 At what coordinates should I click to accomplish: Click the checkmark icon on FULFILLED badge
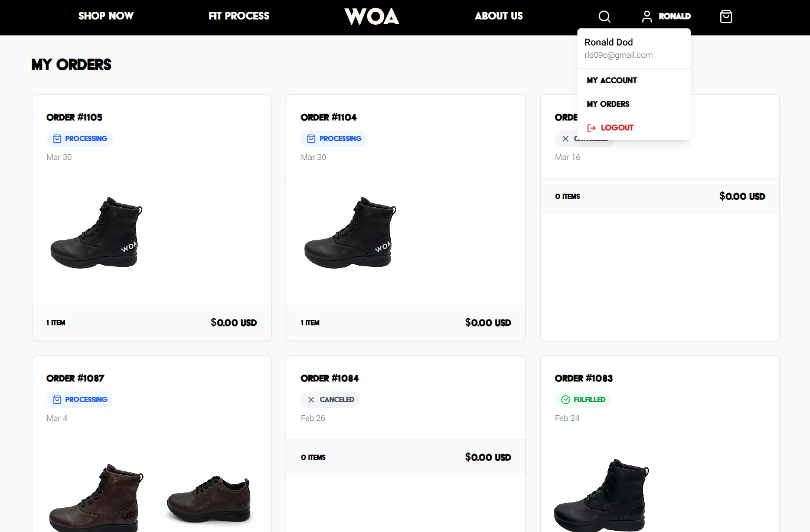(x=564, y=399)
